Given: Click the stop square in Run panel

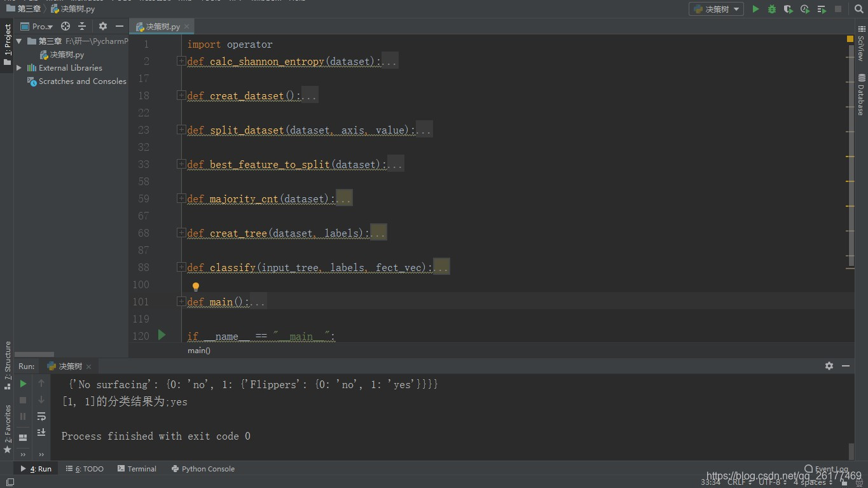Looking at the screenshot, I should (23, 400).
